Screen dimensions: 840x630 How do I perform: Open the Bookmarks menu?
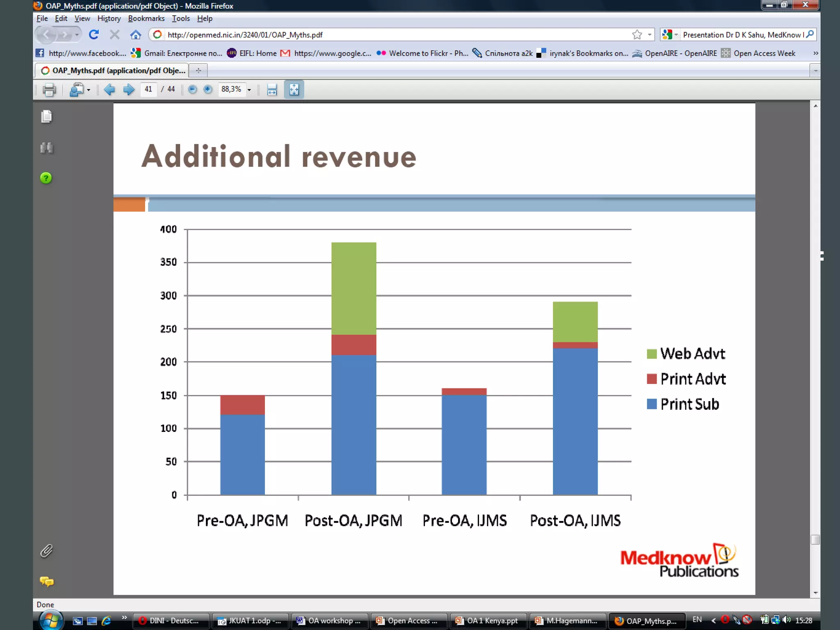pyautogui.click(x=146, y=18)
